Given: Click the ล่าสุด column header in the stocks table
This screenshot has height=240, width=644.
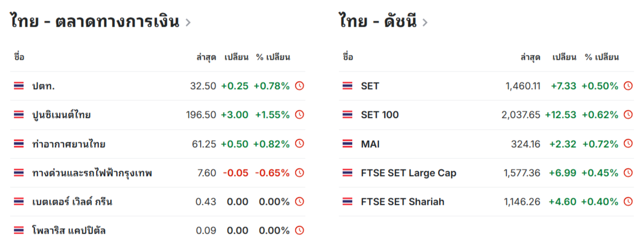Looking at the screenshot, I should 206,57.
